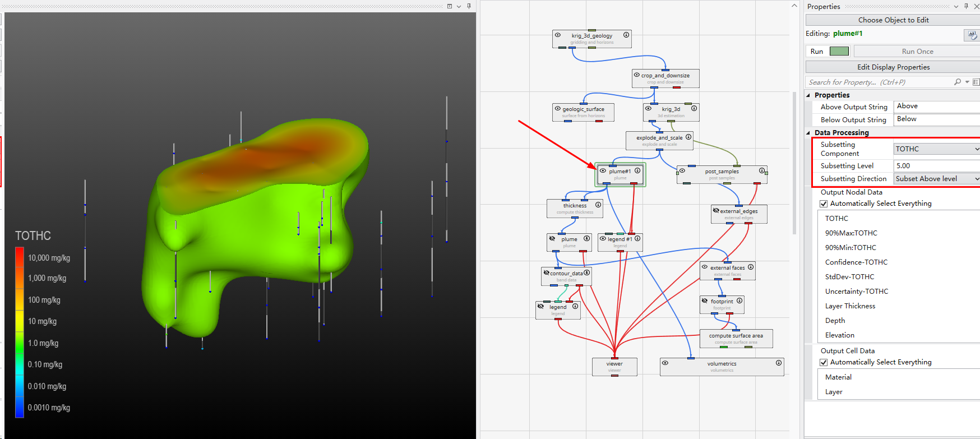Collapse the Data Processing section
Screen dimensions: 980x439
808,133
